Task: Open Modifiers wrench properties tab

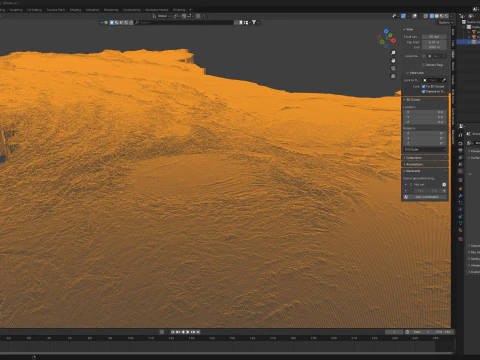Action: click(x=461, y=196)
